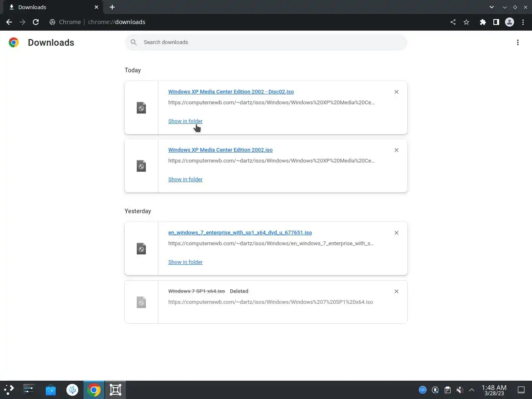Click the Chrome site info chip in the address bar
This screenshot has height=399, width=532.
[65, 22]
